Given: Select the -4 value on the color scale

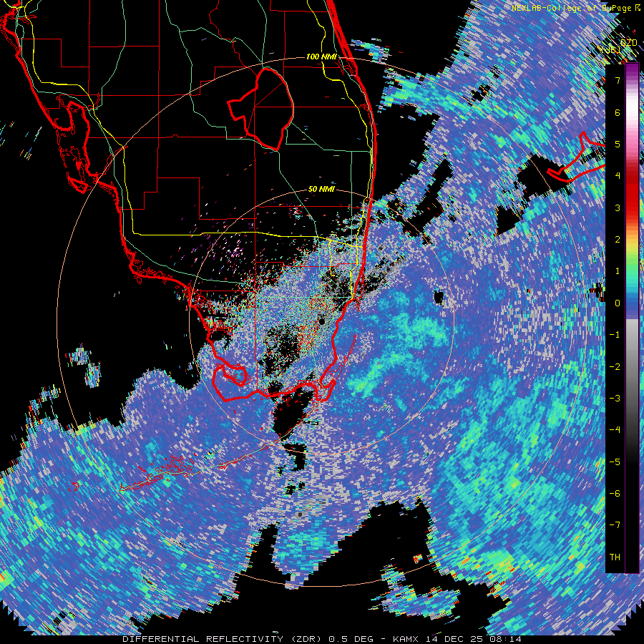Looking at the screenshot, I should (615, 429).
